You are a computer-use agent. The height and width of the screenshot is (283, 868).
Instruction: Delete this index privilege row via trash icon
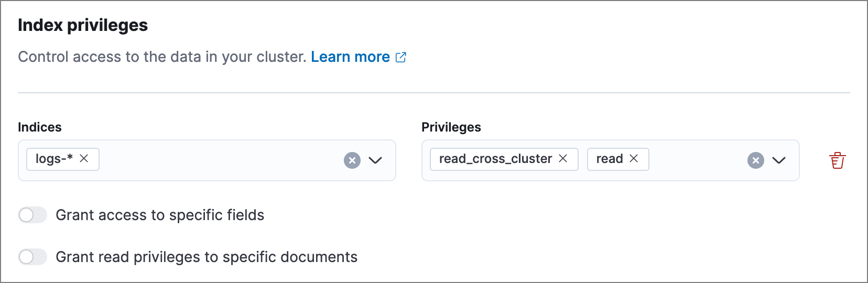837,160
